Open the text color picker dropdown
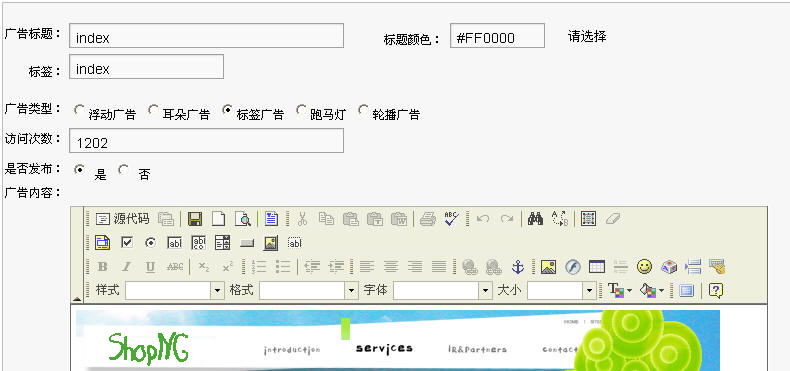The height and width of the screenshot is (371, 790). click(620, 290)
